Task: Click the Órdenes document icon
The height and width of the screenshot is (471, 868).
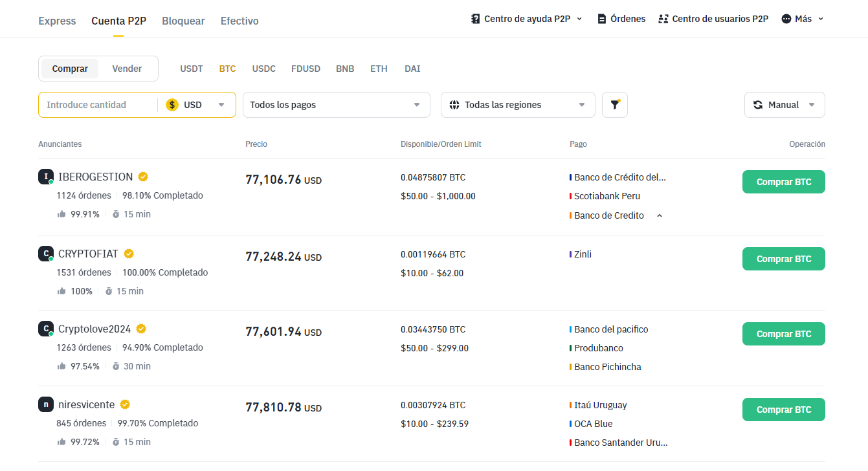Action: pyautogui.click(x=602, y=19)
